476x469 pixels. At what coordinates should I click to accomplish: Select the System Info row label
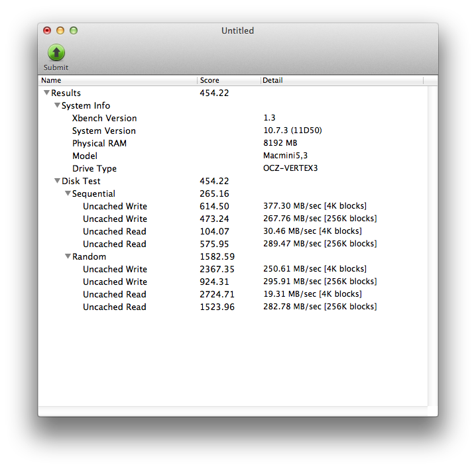[x=86, y=105]
